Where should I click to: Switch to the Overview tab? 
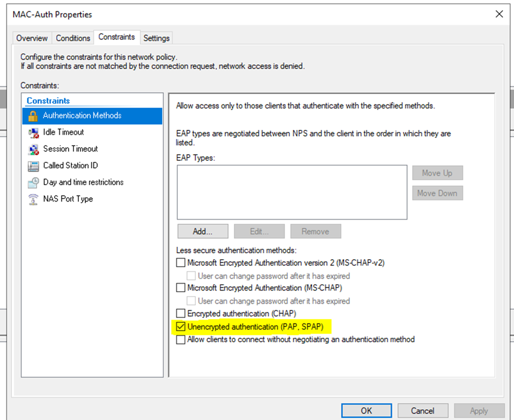[x=32, y=38]
